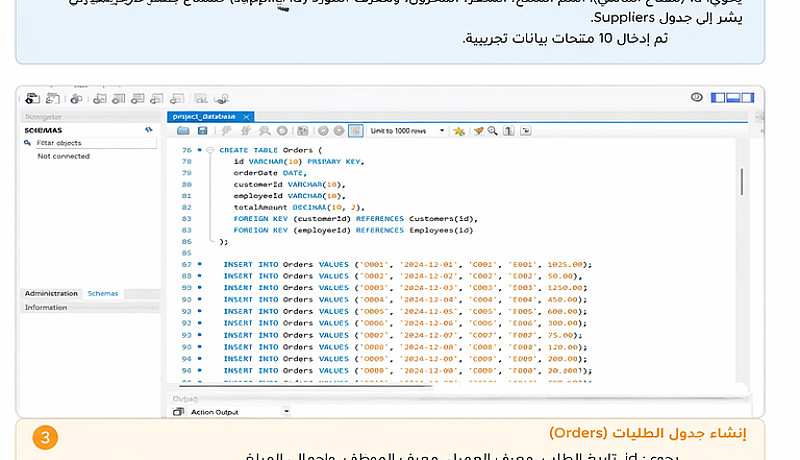Click the create new table icon
The width and height of the screenshot is (800, 460).
click(x=119, y=98)
